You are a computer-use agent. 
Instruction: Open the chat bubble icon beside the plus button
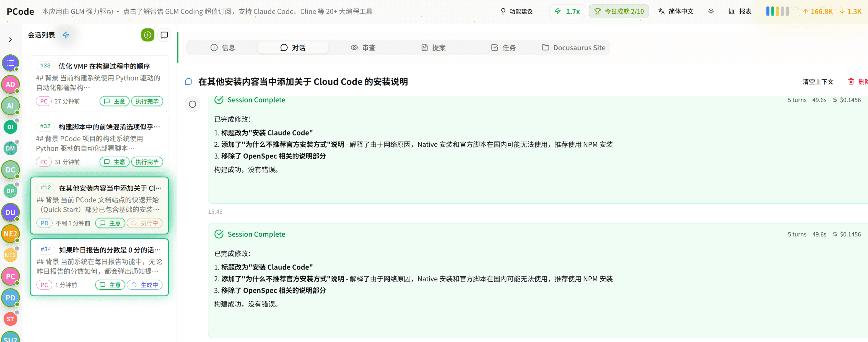(164, 35)
